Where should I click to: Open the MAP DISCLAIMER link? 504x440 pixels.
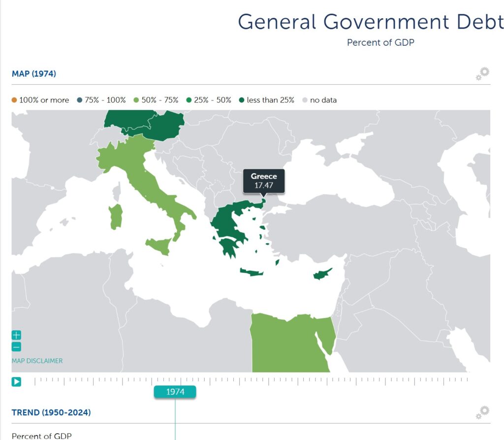pyautogui.click(x=37, y=361)
